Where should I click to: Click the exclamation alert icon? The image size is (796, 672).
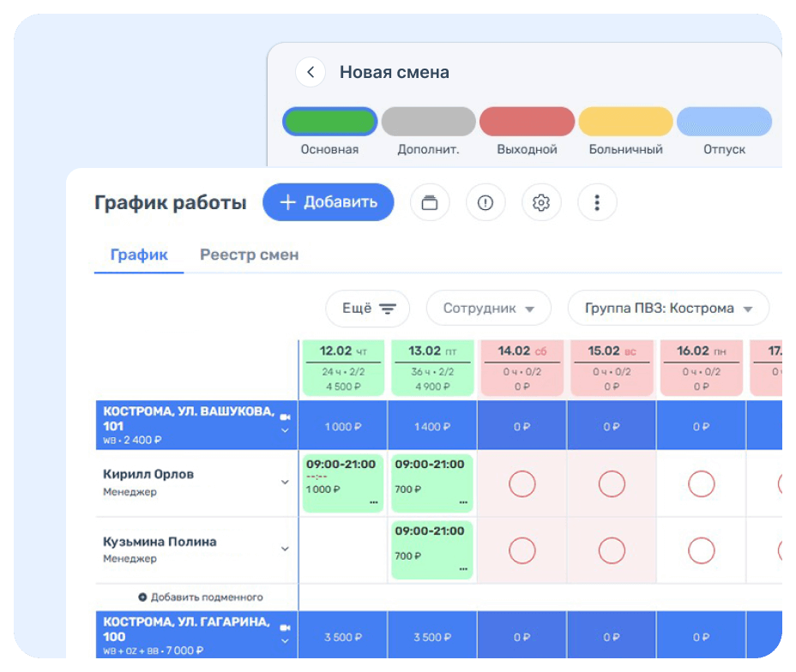485,203
